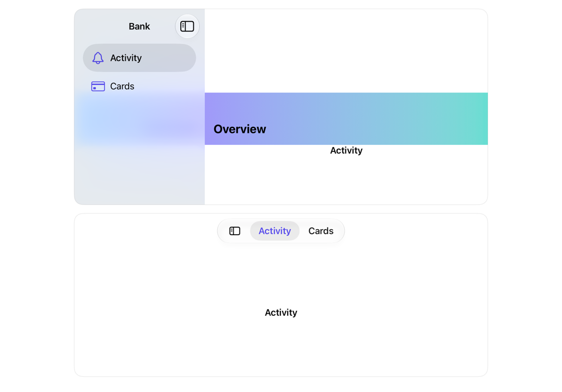The width and height of the screenshot is (562, 392).
Task: Click the Bank title in the sidebar
Action: click(x=139, y=27)
